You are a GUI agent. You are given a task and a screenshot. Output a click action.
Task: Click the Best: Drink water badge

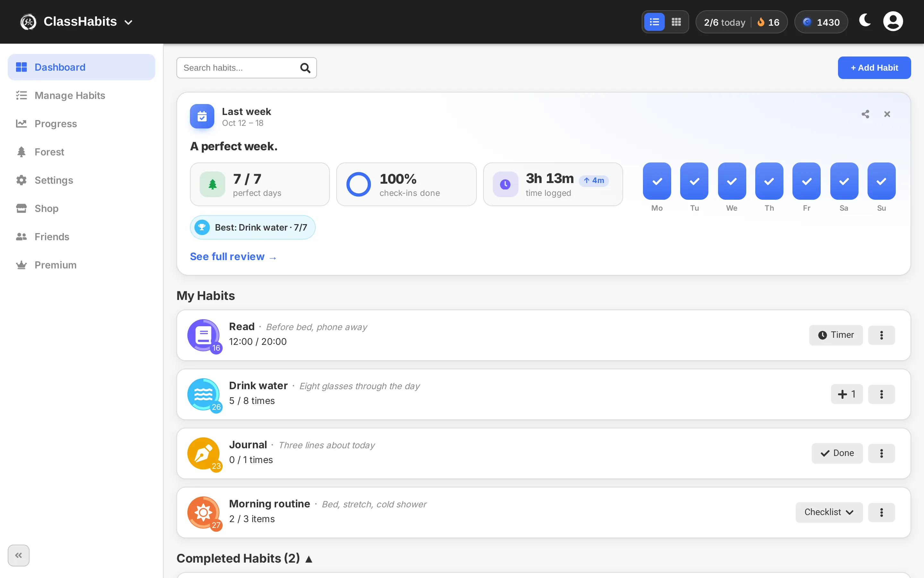[252, 227]
